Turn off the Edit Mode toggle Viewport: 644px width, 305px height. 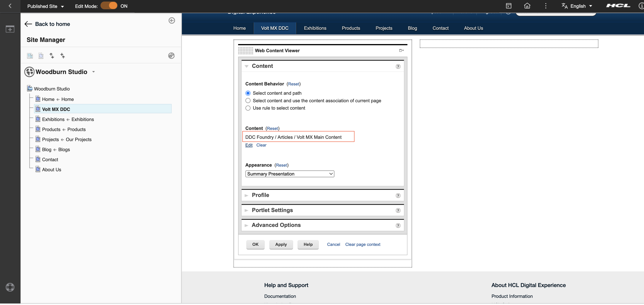pos(109,5)
